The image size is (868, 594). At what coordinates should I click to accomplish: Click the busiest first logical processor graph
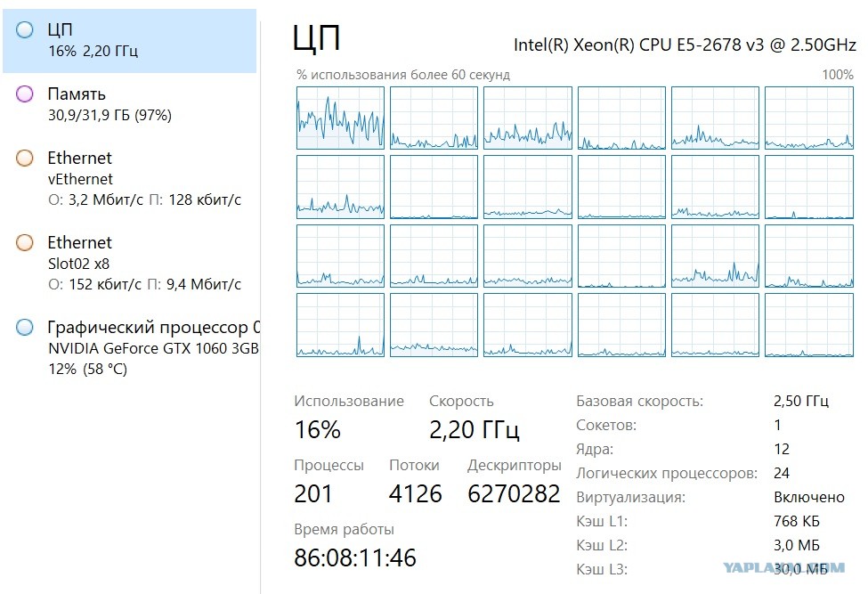(x=340, y=118)
